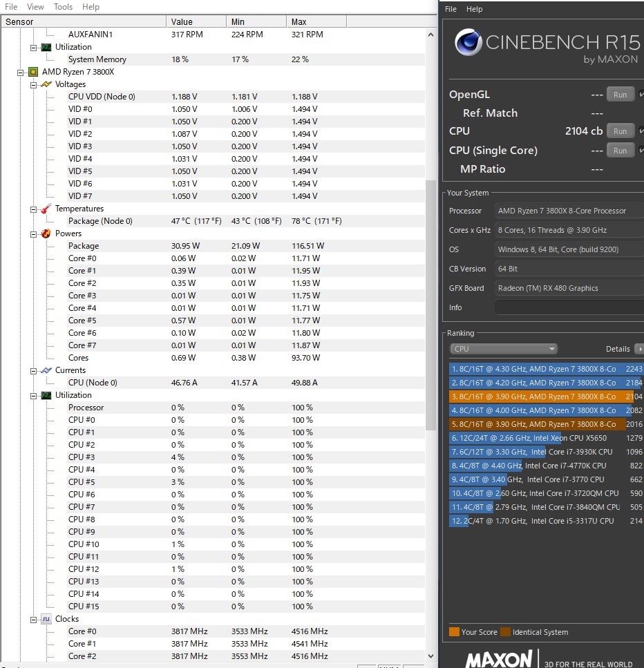Open the File menu in HWMonitor

(x=11, y=7)
